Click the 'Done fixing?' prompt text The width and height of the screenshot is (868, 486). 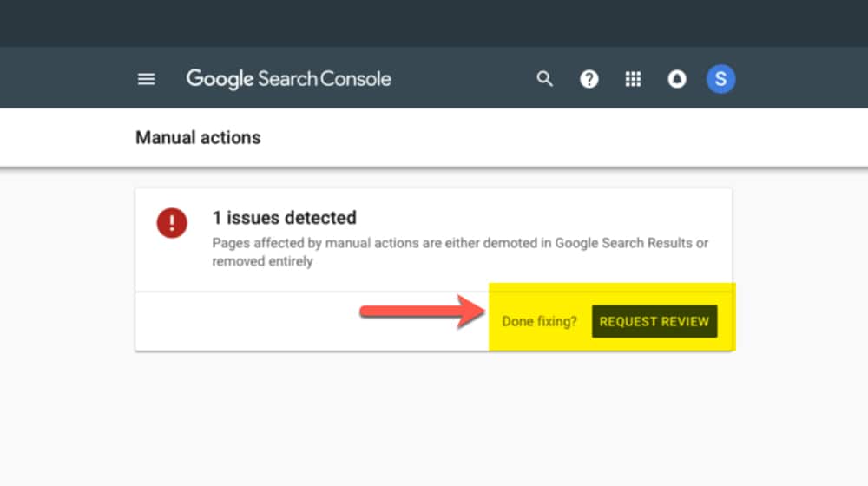coord(539,322)
